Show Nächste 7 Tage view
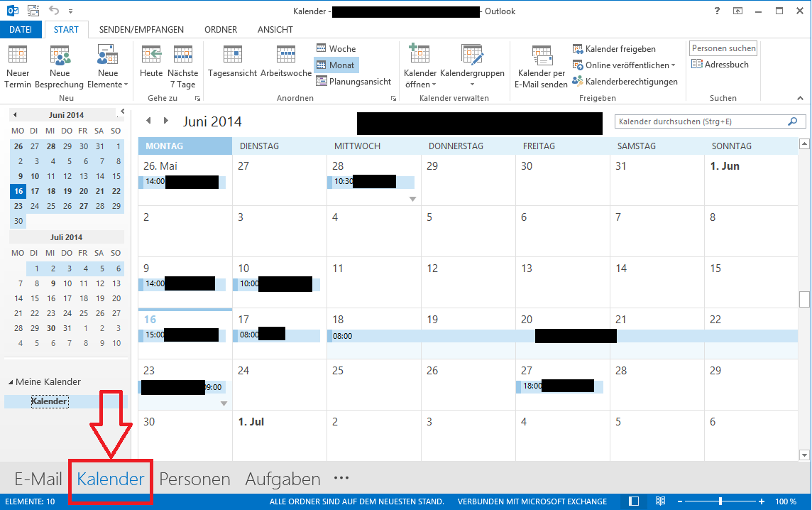Viewport: 812px width, 510px height. (182, 57)
